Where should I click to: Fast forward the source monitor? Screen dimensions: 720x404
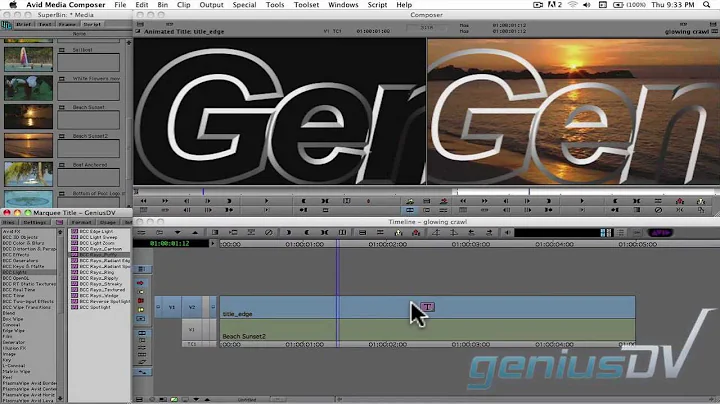164,201
